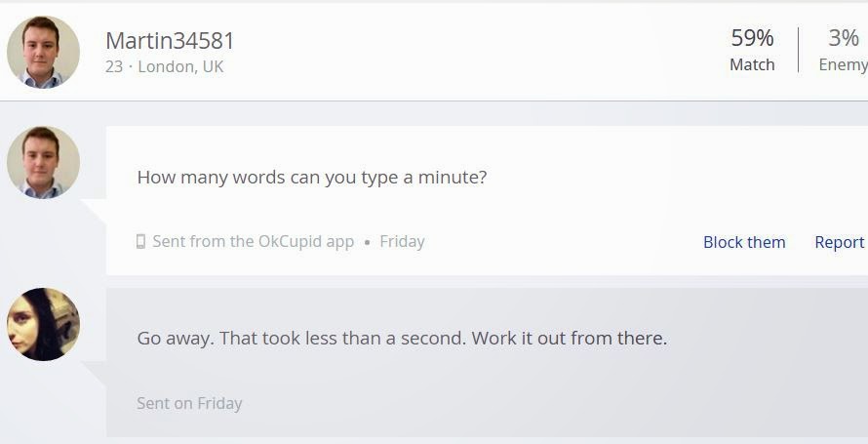The height and width of the screenshot is (444, 868).
Task: Click the Block them link
Action: coord(744,242)
